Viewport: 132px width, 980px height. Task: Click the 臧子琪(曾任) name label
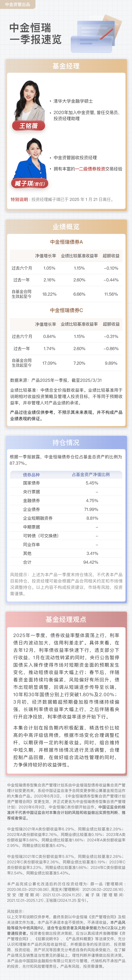[29, 184]
